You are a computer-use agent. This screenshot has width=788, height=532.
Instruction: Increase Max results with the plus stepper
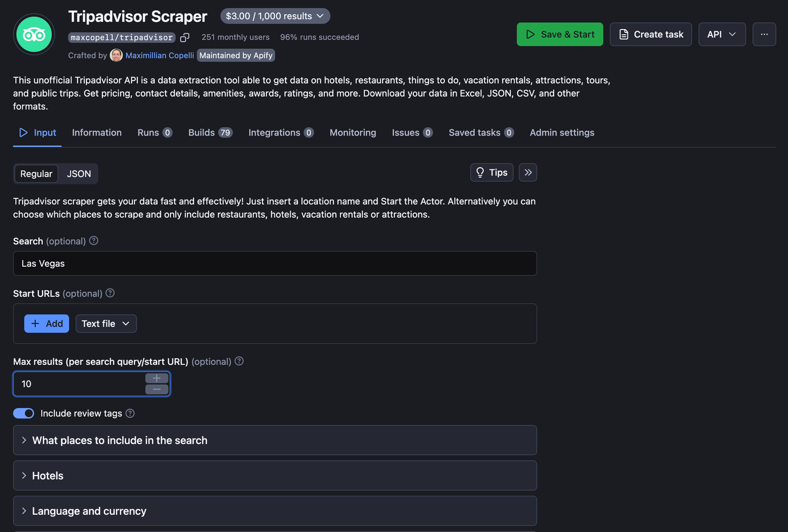(156, 378)
